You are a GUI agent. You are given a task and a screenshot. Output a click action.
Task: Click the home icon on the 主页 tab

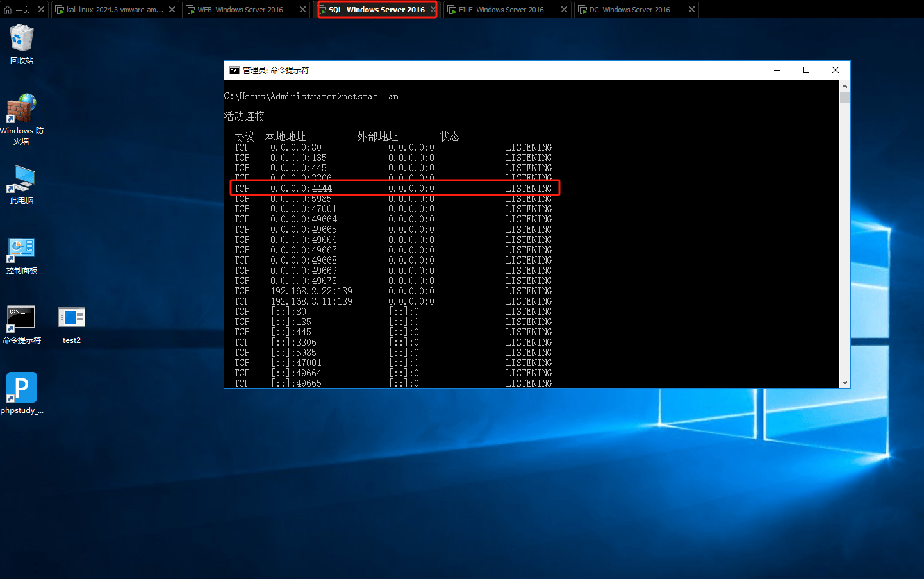click(x=8, y=10)
